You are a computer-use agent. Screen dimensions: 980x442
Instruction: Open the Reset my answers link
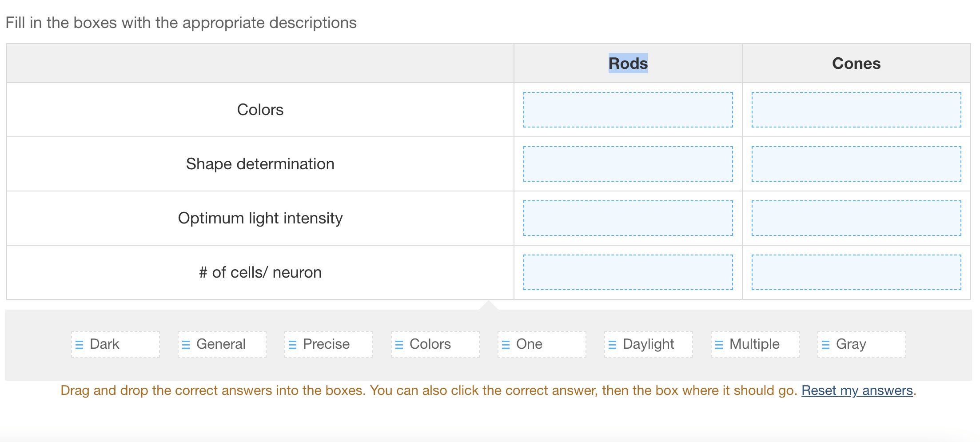(857, 390)
